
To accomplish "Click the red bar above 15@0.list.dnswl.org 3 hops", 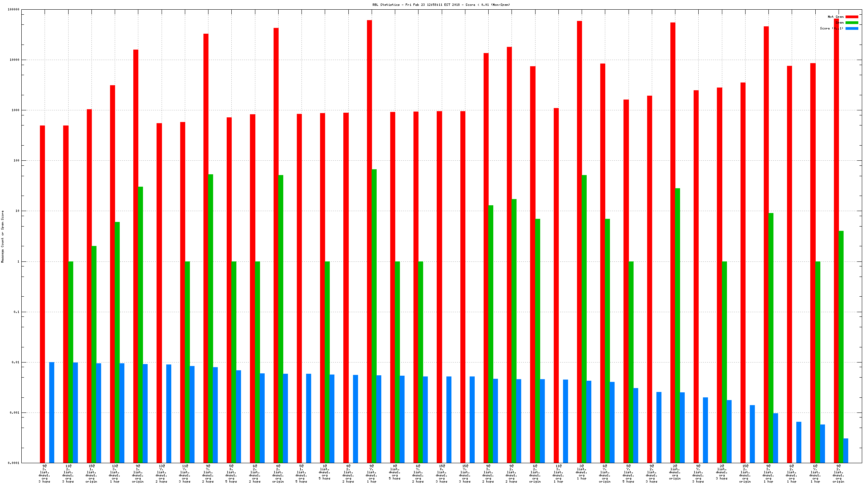I will click(x=439, y=287).
